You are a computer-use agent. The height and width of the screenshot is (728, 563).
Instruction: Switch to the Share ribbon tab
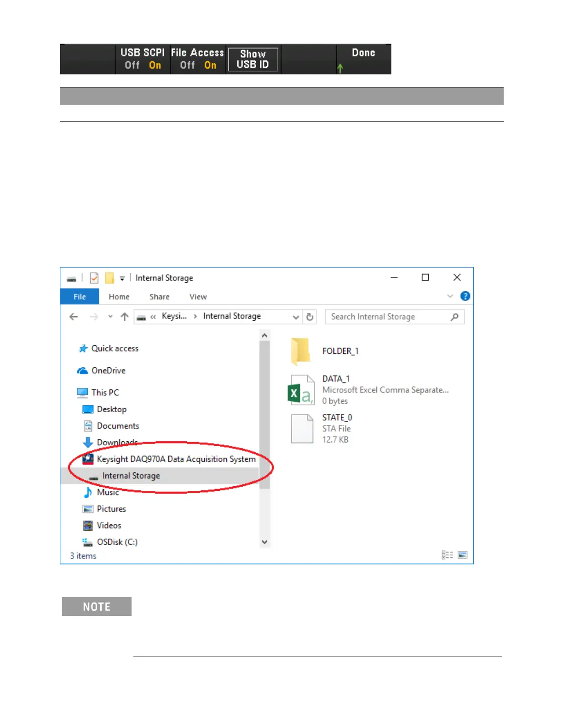[159, 297]
